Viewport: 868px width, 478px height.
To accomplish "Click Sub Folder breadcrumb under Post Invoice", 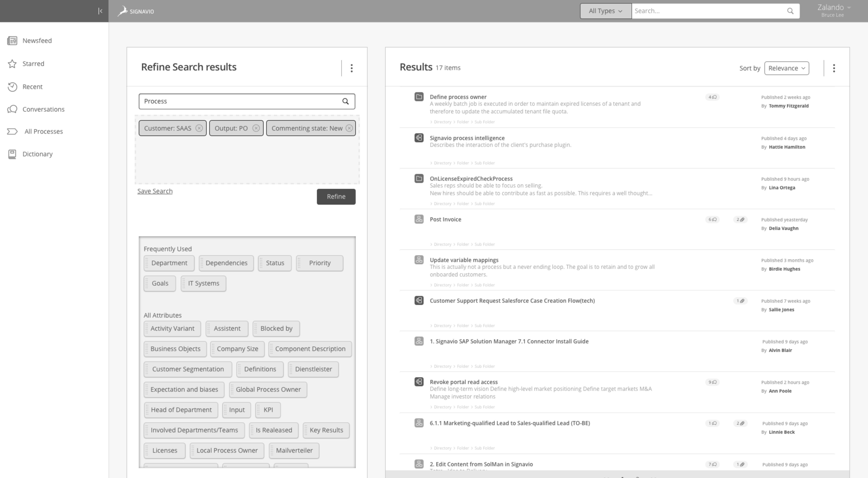I will point(485,244).
